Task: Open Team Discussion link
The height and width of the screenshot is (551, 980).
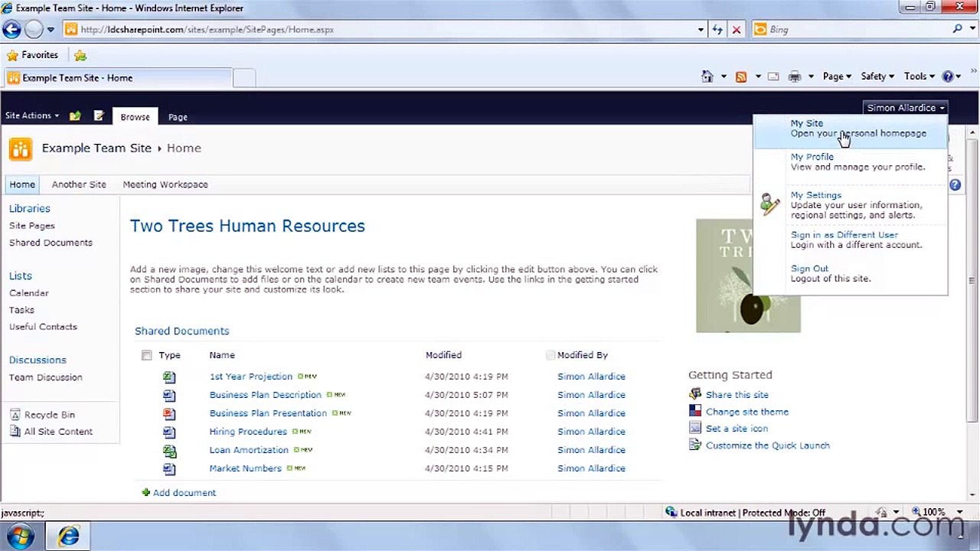Action: (x=46, y=377)
